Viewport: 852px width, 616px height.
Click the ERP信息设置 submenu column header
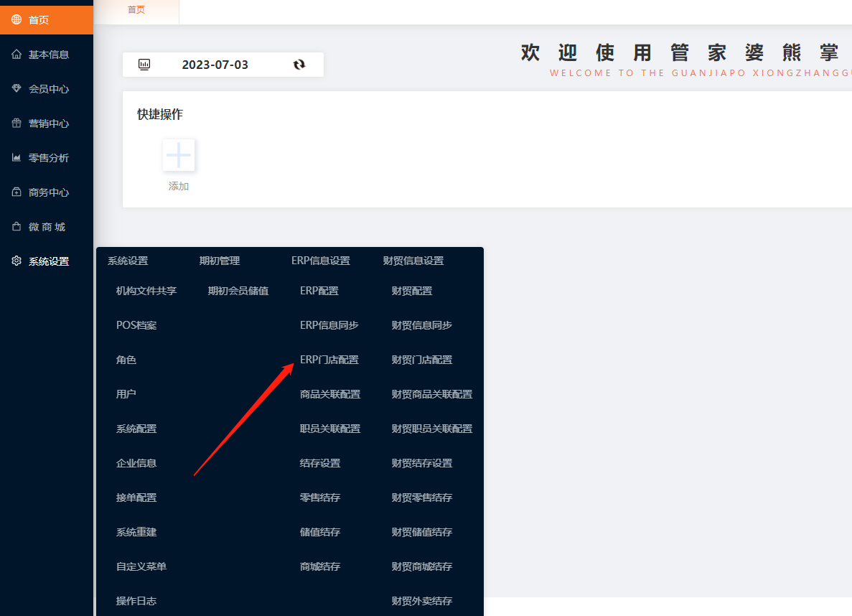[x=321, y=261]
